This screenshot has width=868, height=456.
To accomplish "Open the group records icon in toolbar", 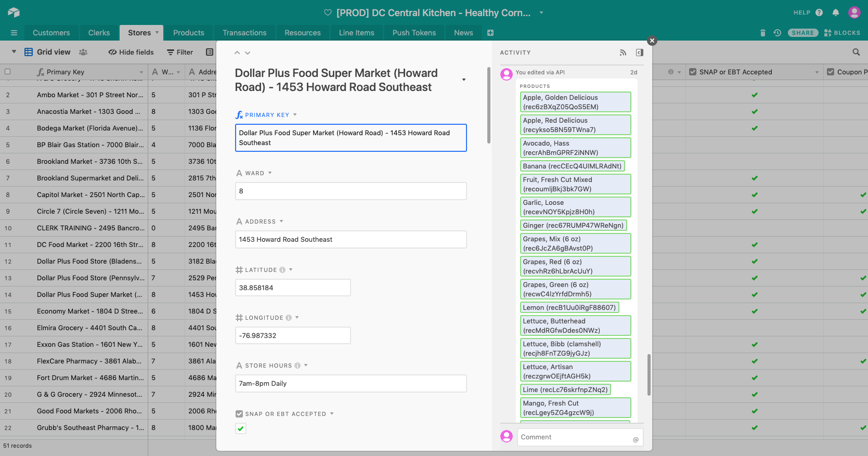I will click(x=210, y=52).
